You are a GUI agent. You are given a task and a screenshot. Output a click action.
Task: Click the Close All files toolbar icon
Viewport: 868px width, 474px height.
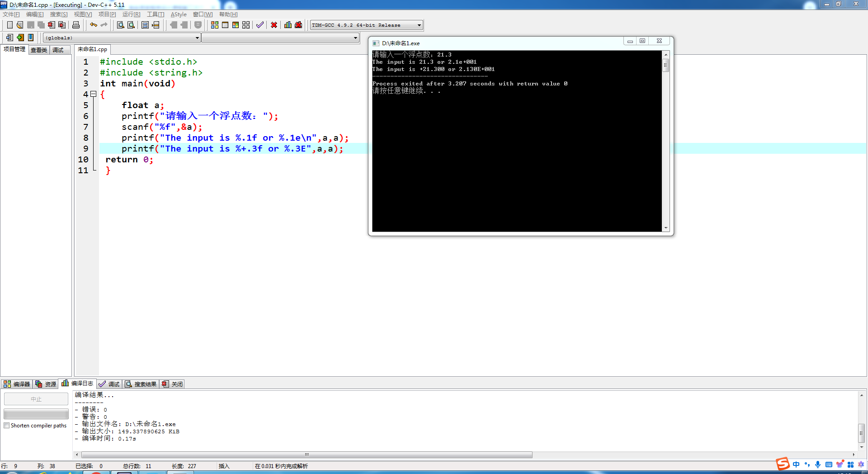62,25
